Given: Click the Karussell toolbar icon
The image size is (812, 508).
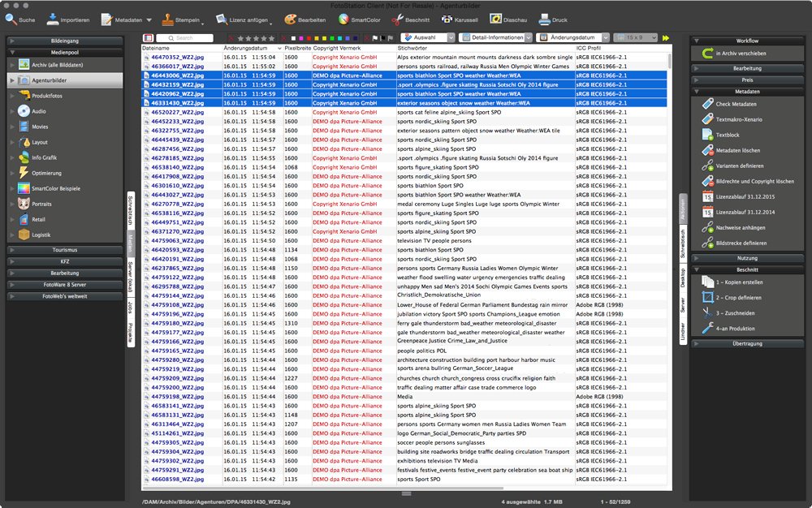Looking at the screenshot, I should [x=460, y=18].
